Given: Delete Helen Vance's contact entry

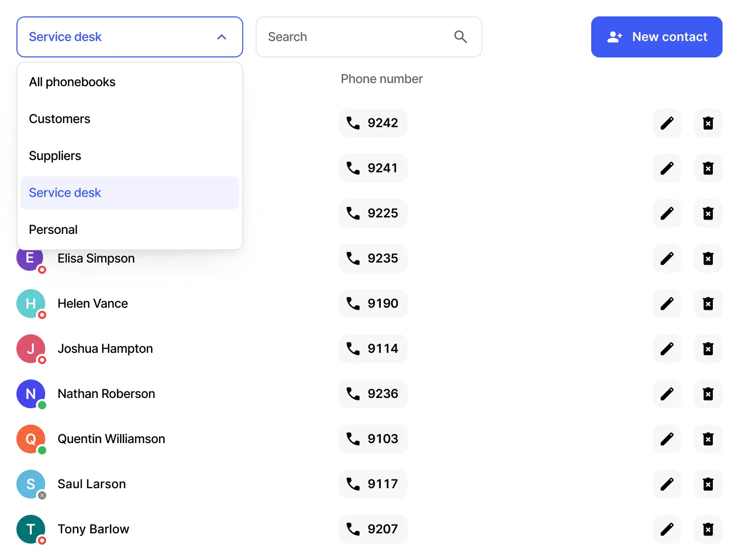Looking at the screenshot, I should pyautogui.click(x=708, y=304).
